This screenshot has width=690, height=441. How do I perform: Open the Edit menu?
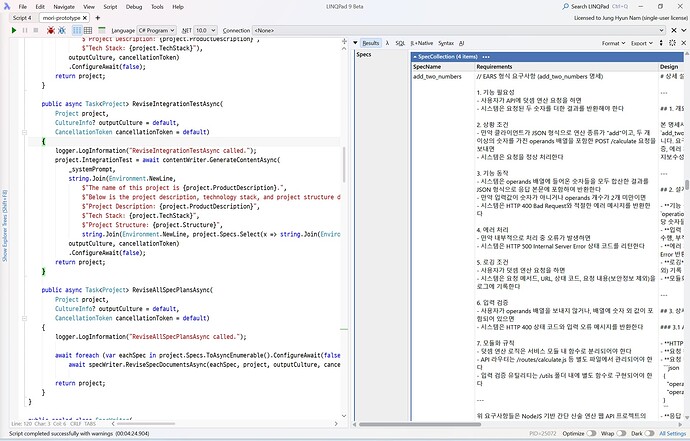[x=40, y=7]
